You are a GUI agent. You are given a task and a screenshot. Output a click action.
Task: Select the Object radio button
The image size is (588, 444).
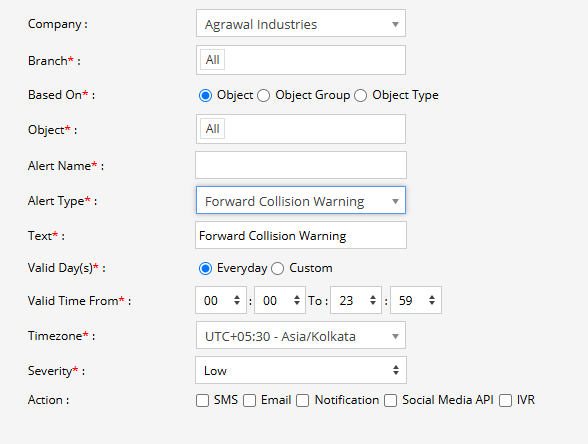[x=206, y=95]
